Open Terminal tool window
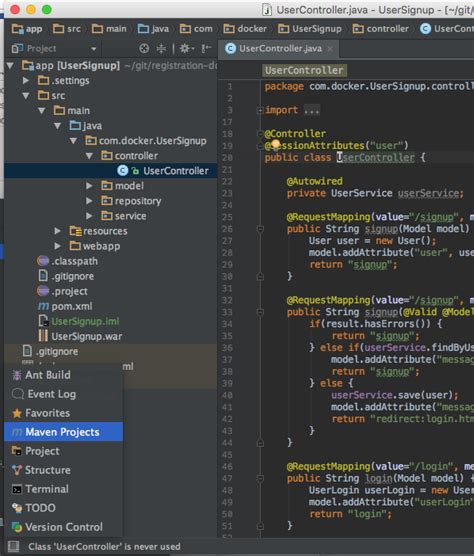Image resolution: width=474 pixels, height=556 pixels. [63, 489]
